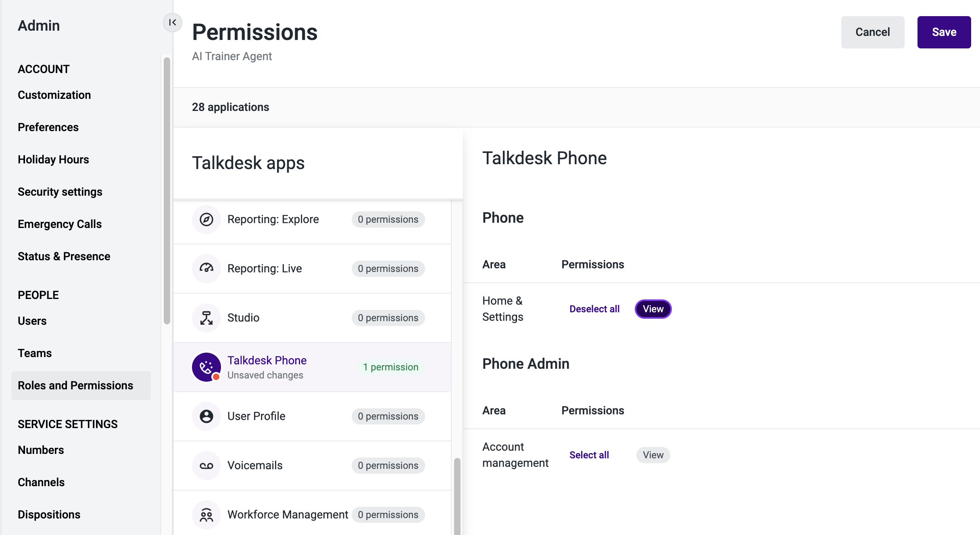The image size is (980, 535).
Task: Toggle off View permission for Home & Settings
Action: pyautogui.click(x=653, y=309)
